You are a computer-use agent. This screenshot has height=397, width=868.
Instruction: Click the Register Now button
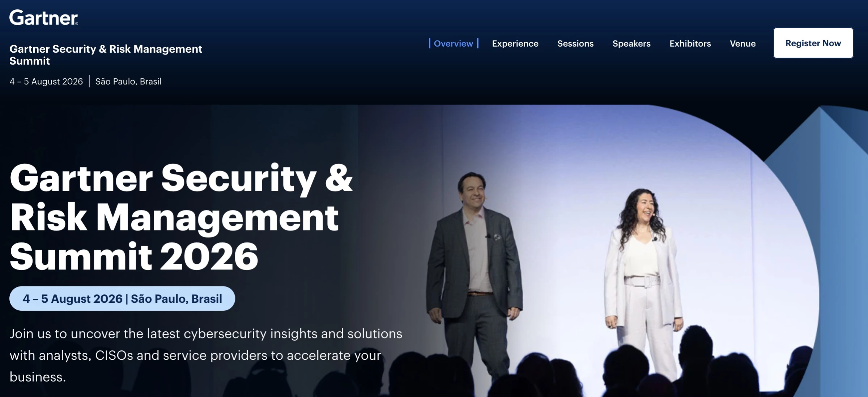[x=813, y=43]
